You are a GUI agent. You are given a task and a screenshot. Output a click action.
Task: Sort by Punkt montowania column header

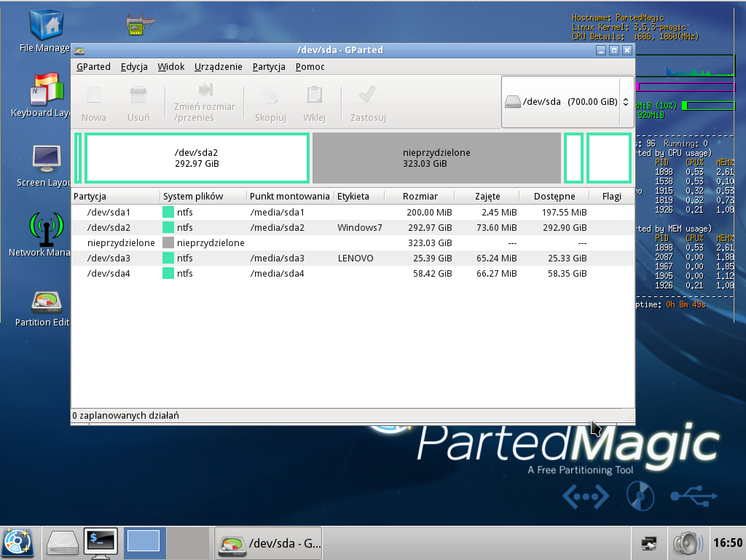[x=291, y=197]
